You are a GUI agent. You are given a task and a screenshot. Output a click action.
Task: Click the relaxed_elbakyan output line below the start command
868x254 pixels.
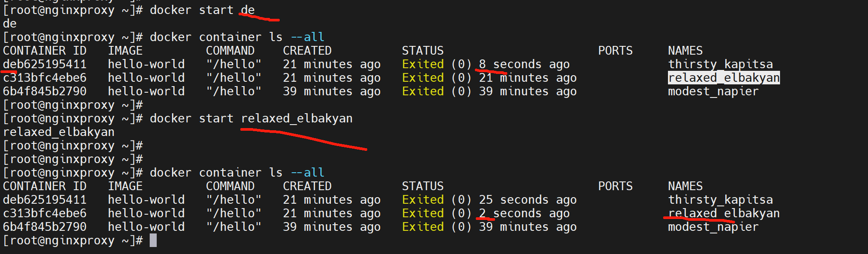59,132
